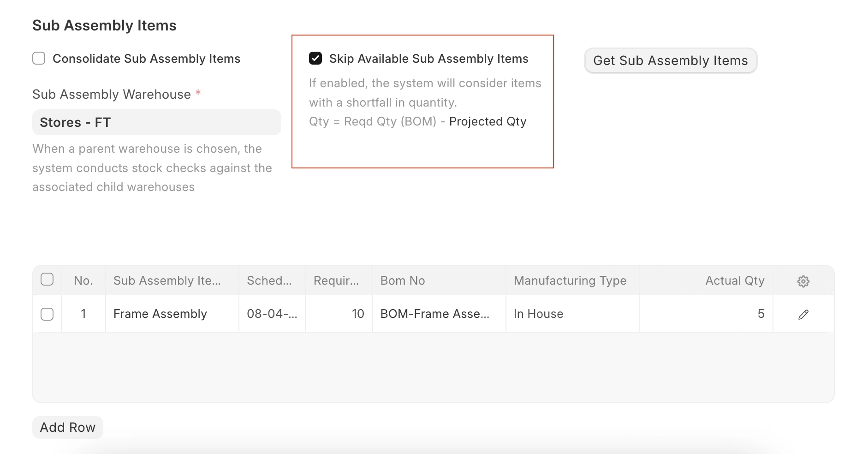Click the Frame Assembly item cell
The width and height of the screenshot is (868, 454).
click(x=172, y=314)
